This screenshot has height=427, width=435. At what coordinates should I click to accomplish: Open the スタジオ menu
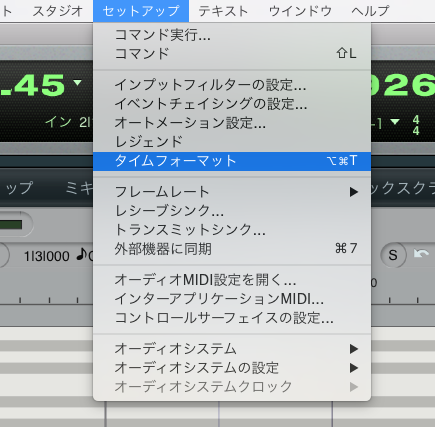click(x=57, y=11)
